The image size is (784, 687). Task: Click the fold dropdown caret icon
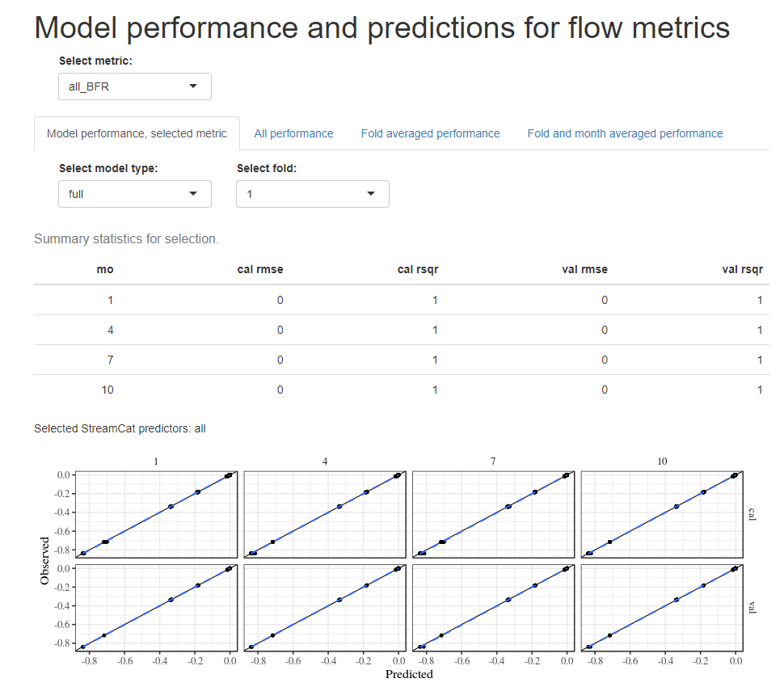(372, 193)
